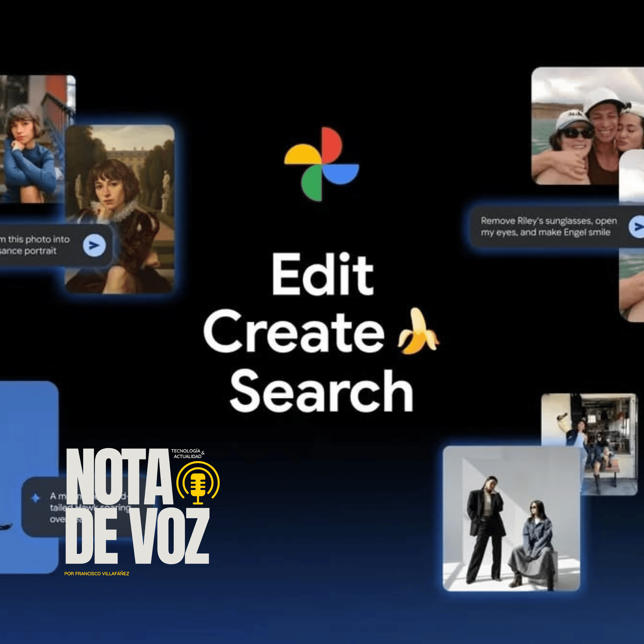Click the yellow microphone podcast icon
This screenshot has width=644, height=644.
[x=198, y=483]
